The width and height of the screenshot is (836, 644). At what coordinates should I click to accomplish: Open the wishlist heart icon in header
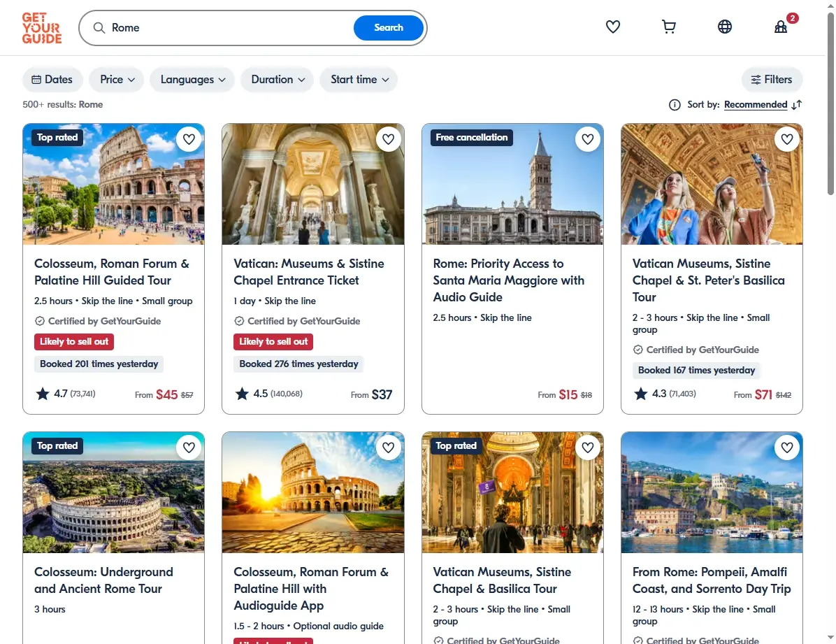click(x=612, y=27)
